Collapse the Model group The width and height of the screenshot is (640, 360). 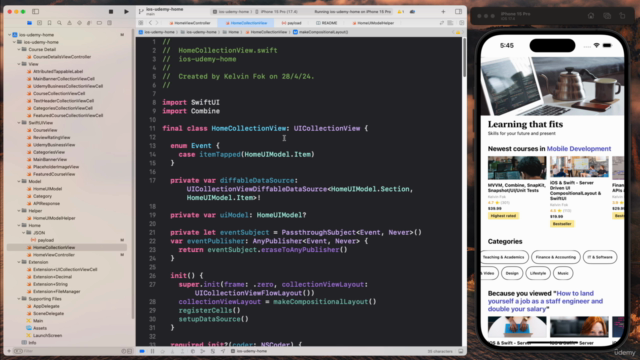coord(19,181)
